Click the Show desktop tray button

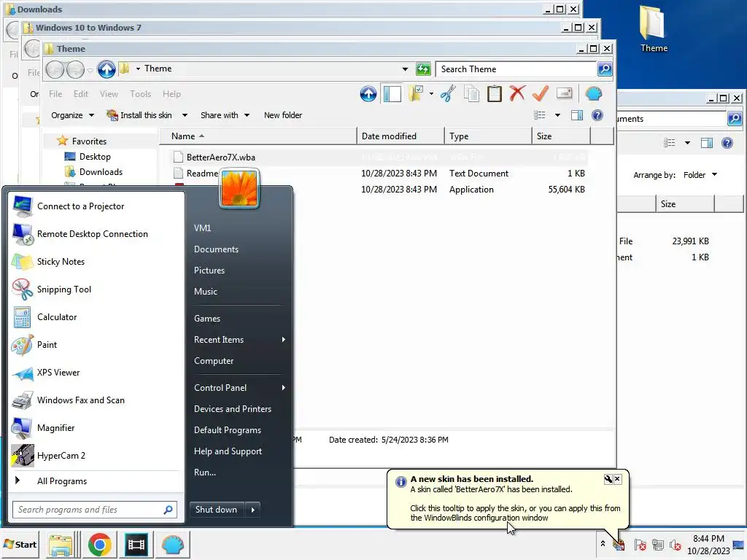click(x=739, y=545)
